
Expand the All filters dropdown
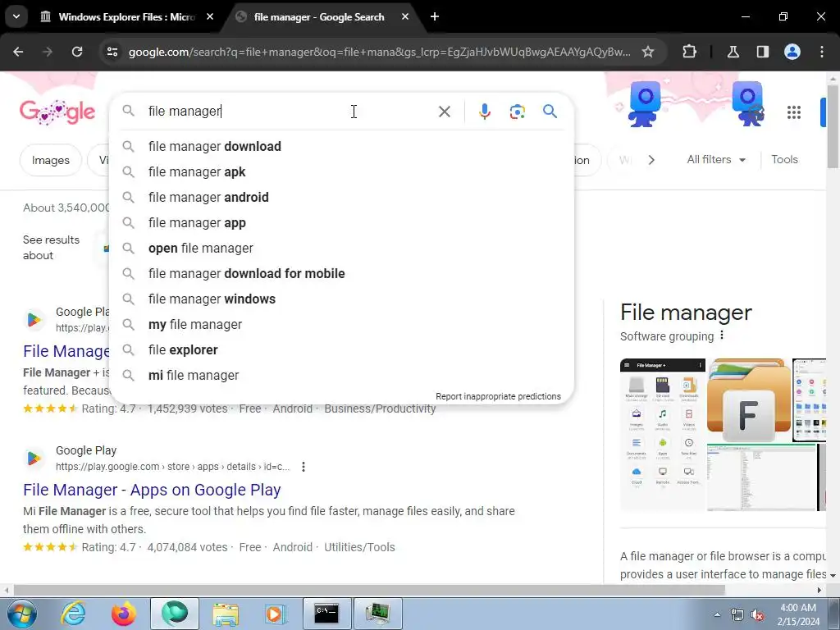click(x=716, y=160)
